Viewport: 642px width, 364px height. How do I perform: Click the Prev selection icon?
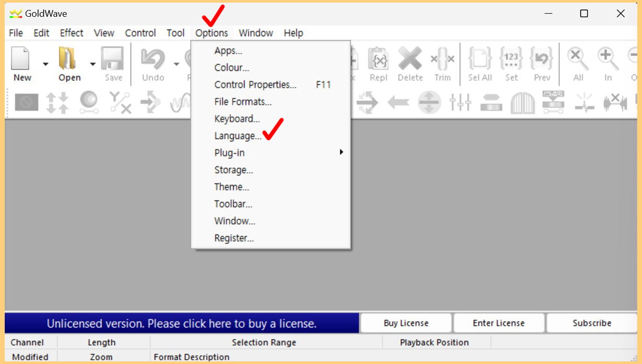542,58
